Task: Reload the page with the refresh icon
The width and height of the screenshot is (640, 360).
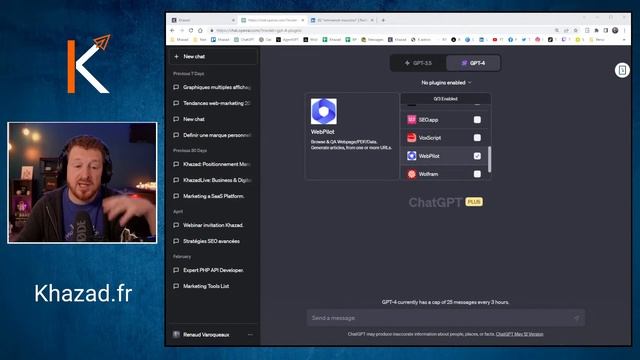Action: [191, 30]
